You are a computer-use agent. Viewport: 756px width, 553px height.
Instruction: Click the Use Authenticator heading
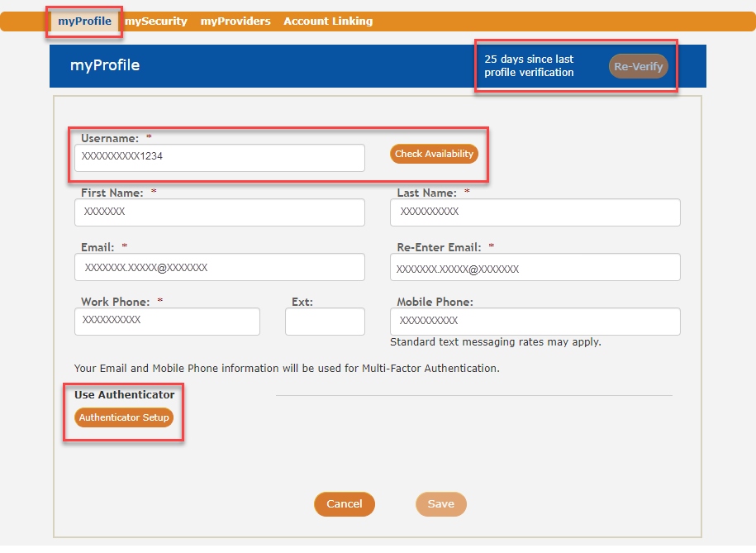click(125, 395)
